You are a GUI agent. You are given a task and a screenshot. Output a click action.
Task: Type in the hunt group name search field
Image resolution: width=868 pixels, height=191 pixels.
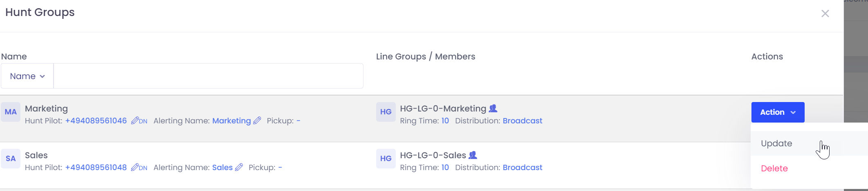[x=208, y=76]
